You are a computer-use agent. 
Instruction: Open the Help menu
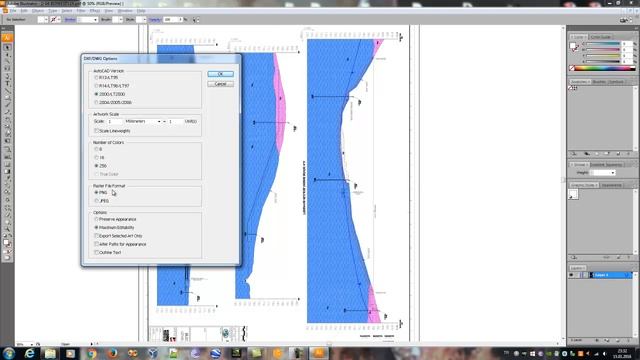tap(141, 11)
